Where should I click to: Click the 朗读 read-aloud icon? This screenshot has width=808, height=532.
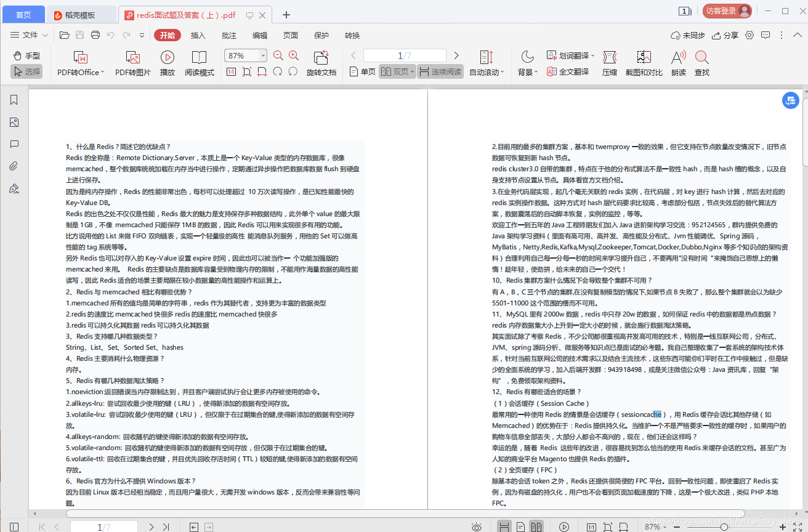point(679,57)
